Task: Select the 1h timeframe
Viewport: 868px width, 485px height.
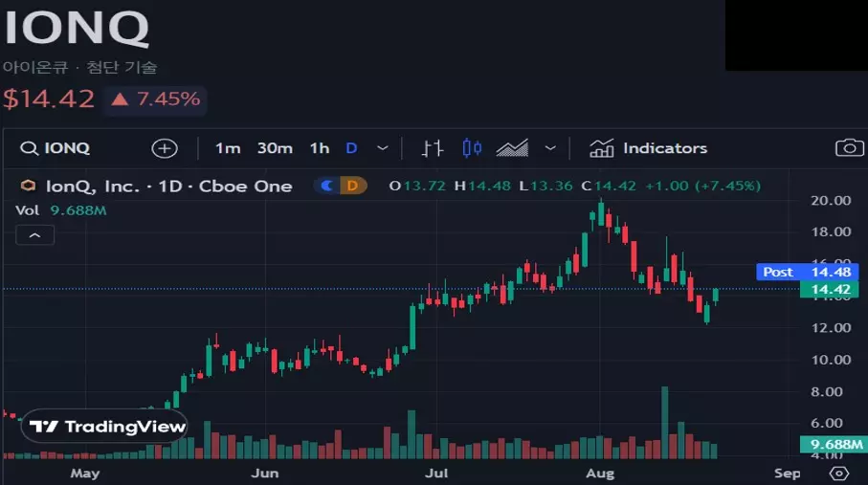Action: point(320,148)
